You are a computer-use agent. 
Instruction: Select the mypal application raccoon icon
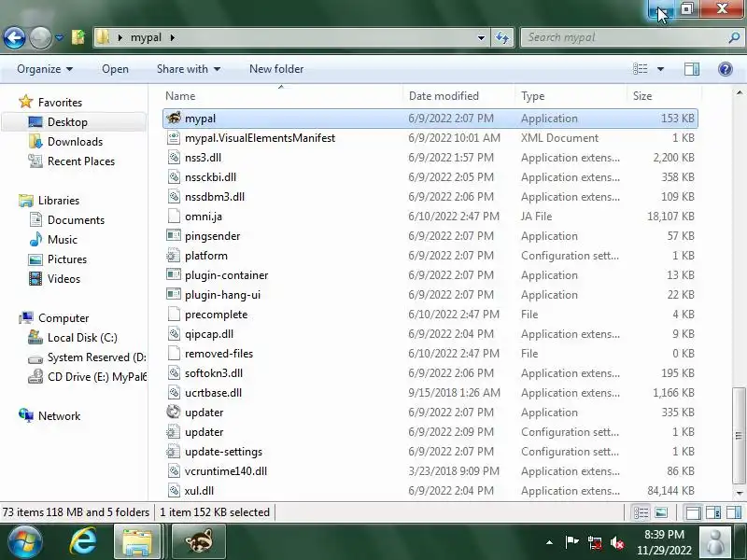point(174,118)
